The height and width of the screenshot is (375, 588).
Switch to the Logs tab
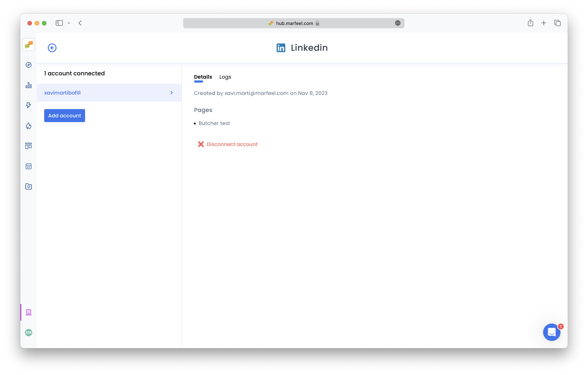(x=225, y=77)
